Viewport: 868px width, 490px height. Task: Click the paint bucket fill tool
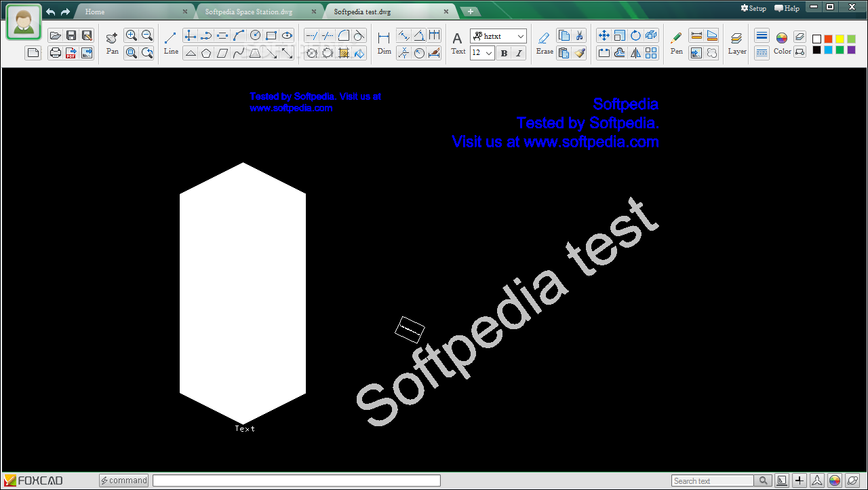359,53
